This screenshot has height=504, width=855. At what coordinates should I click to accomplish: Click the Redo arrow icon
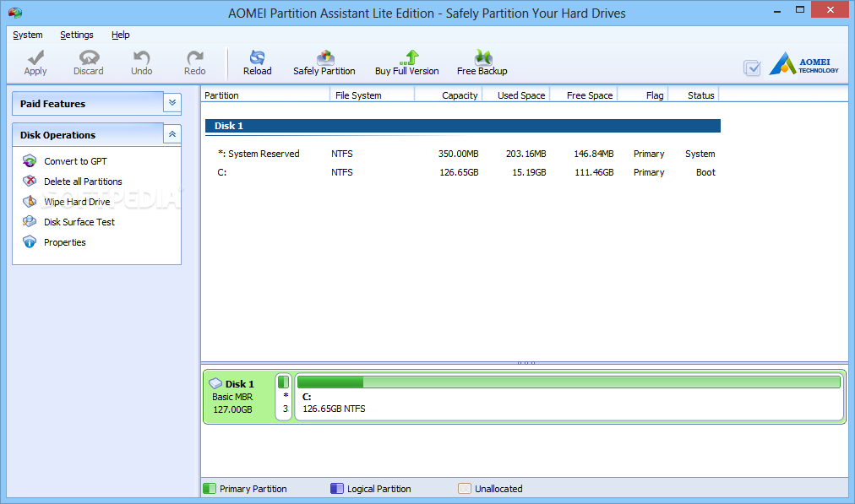194,57
